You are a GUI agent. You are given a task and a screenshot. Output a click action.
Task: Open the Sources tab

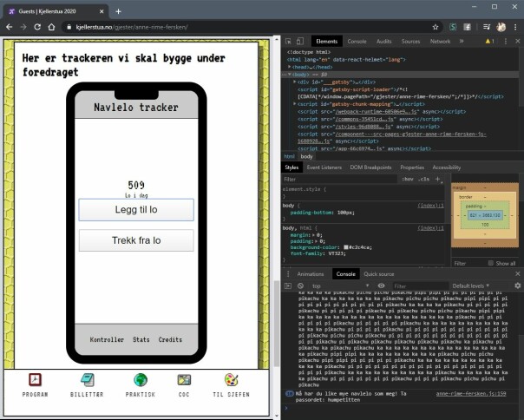[410, 41]
